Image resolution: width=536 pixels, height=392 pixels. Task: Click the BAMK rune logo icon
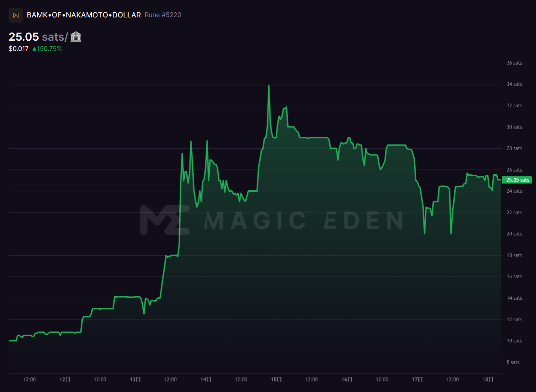tap(16, 15)
